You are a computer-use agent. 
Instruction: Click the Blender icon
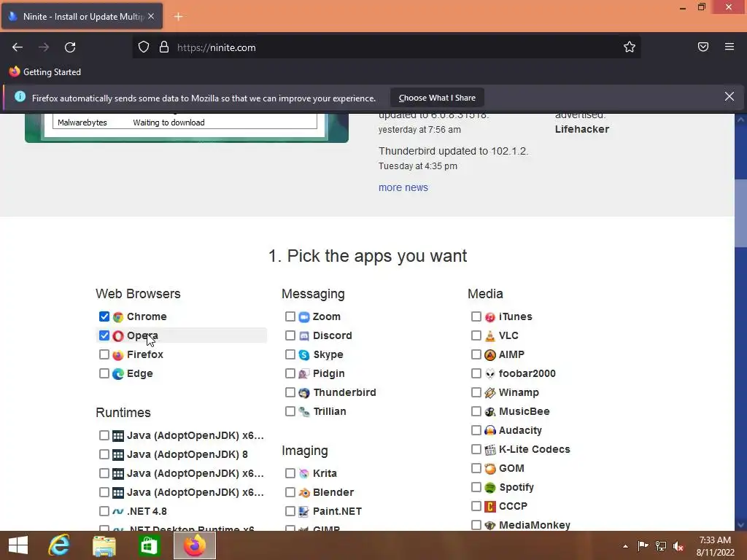pos(304,492)
